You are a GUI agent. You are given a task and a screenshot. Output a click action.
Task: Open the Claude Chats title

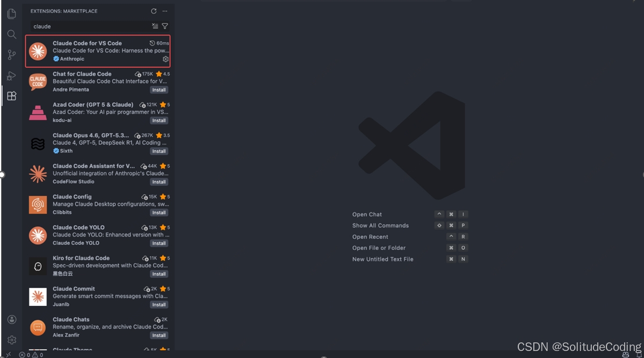tap(71, 319)
